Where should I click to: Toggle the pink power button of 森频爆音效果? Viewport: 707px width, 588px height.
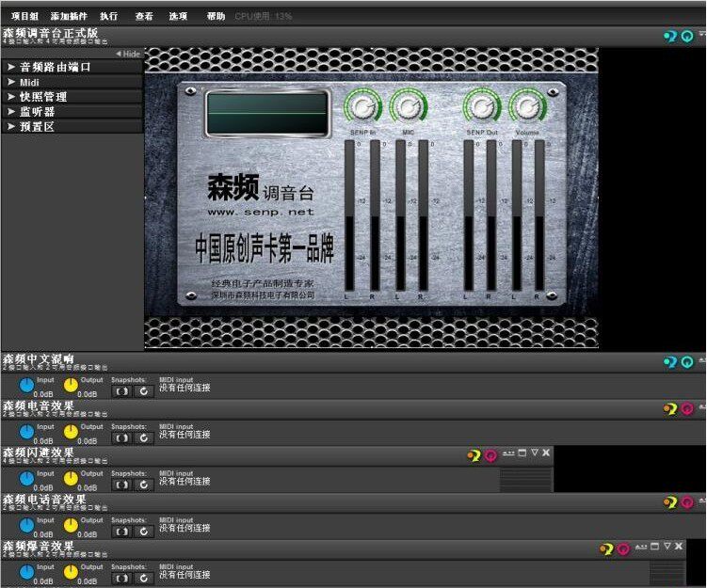tap(623, 549)
